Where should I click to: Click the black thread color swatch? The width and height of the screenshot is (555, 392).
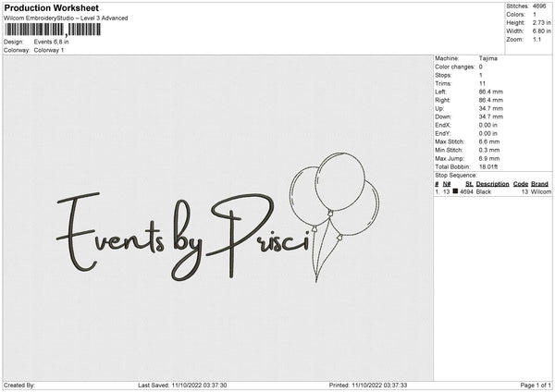(455, 191)
